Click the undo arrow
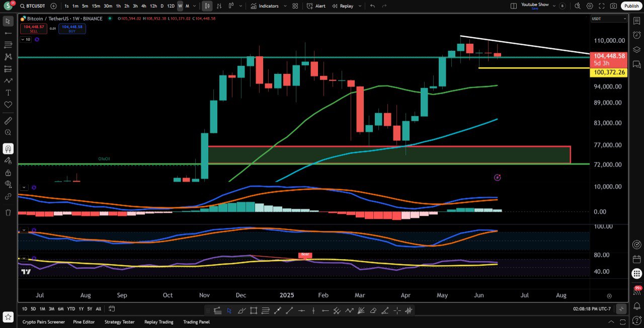This screenshot has height=328, width=644. click(372, 6)
